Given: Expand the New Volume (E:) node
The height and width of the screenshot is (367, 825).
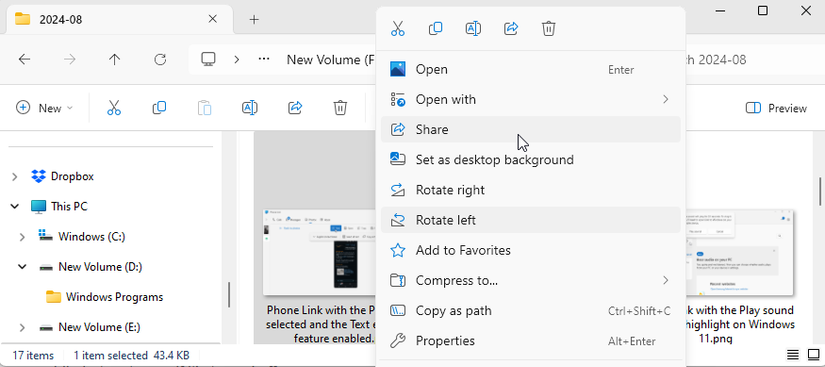Looking at the screenshot, I should [x=22, y=328].
